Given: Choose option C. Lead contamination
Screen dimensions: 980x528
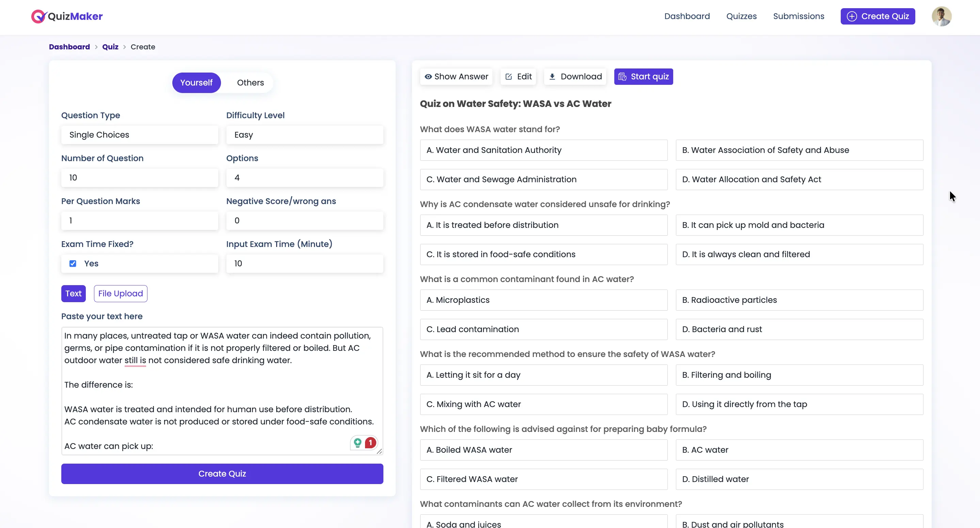Looking at the screenshot, I should tap(544, 329).
